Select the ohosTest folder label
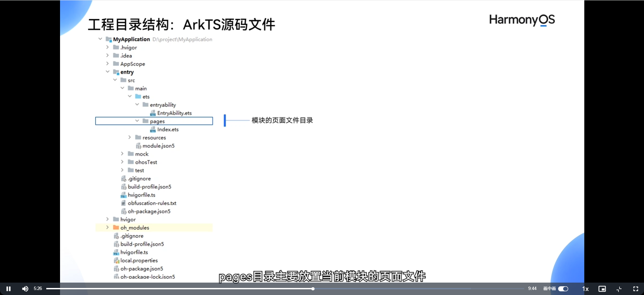This screenshot has height=295, width=644. [x=146, y=162]
